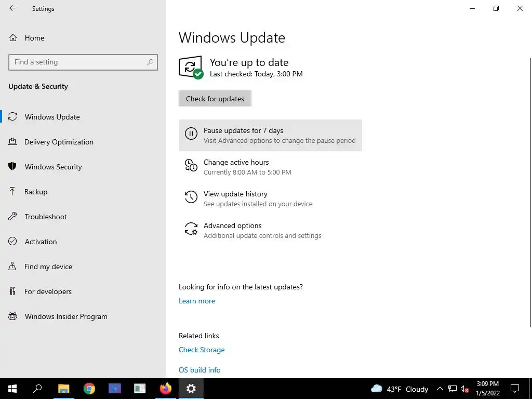Click the network tray icon
Image resolution: width=532 pixels, height=399 pixels.
(453, 389)
